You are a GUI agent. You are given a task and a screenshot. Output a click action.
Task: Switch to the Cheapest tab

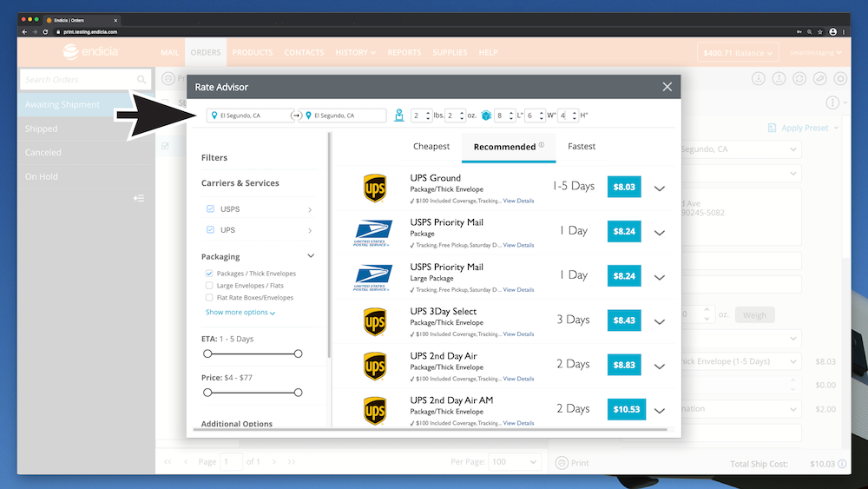pyautogui.click(x=431, y=146)
